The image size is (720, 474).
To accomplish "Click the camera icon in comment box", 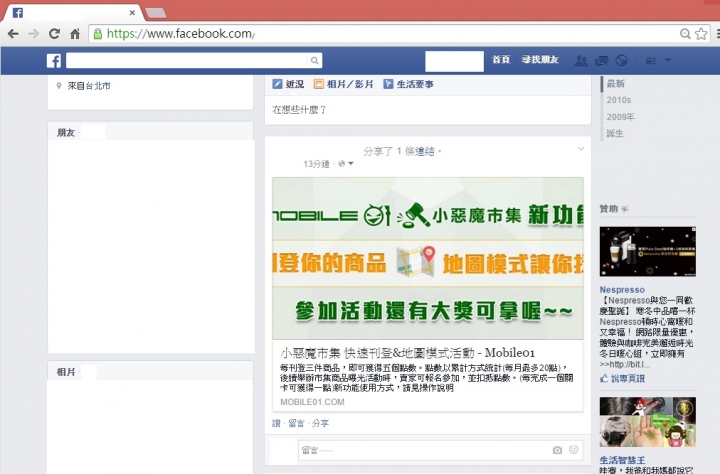I will (557, 450).
